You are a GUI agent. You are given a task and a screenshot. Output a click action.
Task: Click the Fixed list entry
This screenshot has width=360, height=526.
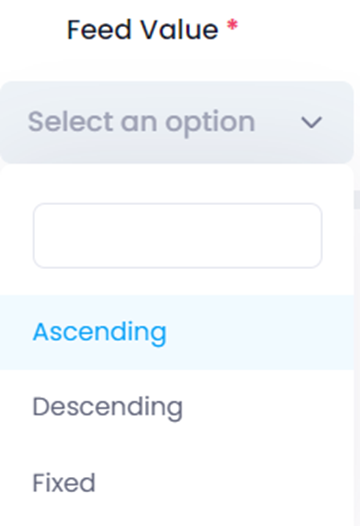177,483
